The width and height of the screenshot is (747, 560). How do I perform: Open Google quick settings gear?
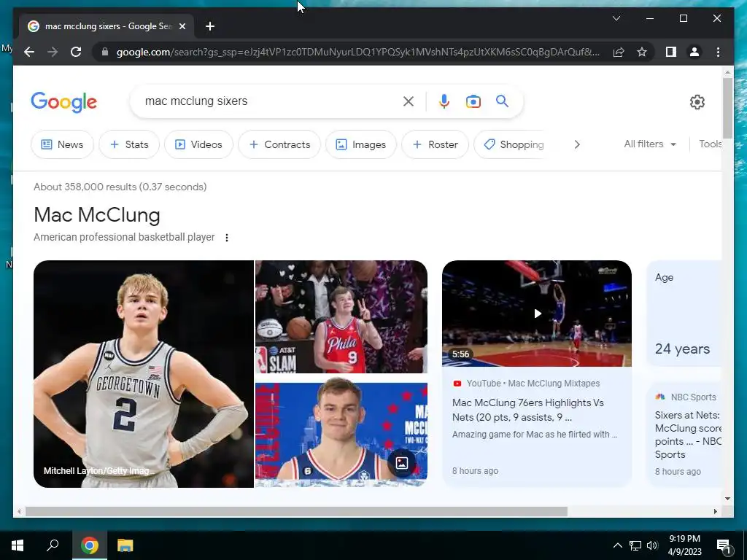click(697, 102)
